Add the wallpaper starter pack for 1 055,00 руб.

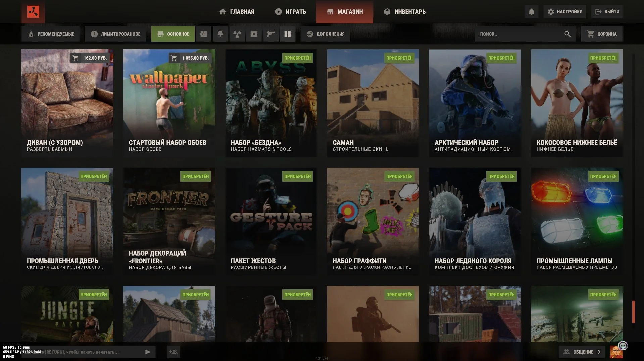click(190, 58)
